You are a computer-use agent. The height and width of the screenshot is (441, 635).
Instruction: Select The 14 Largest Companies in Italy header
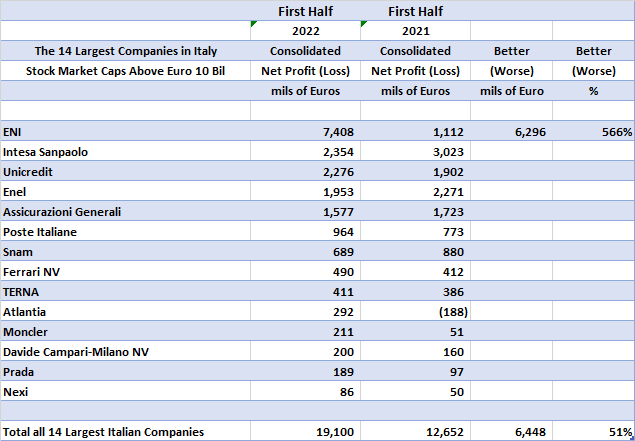tap(126, 51)
